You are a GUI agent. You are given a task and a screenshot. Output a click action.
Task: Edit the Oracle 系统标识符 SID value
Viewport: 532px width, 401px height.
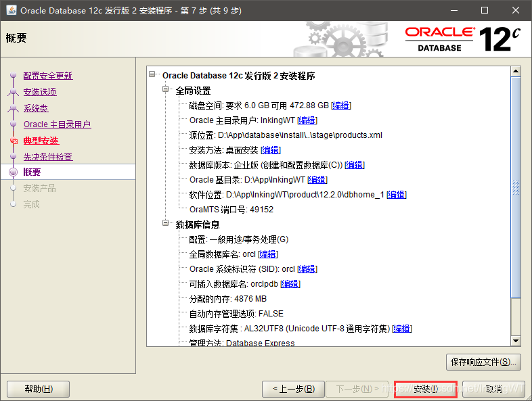[307, 269]
